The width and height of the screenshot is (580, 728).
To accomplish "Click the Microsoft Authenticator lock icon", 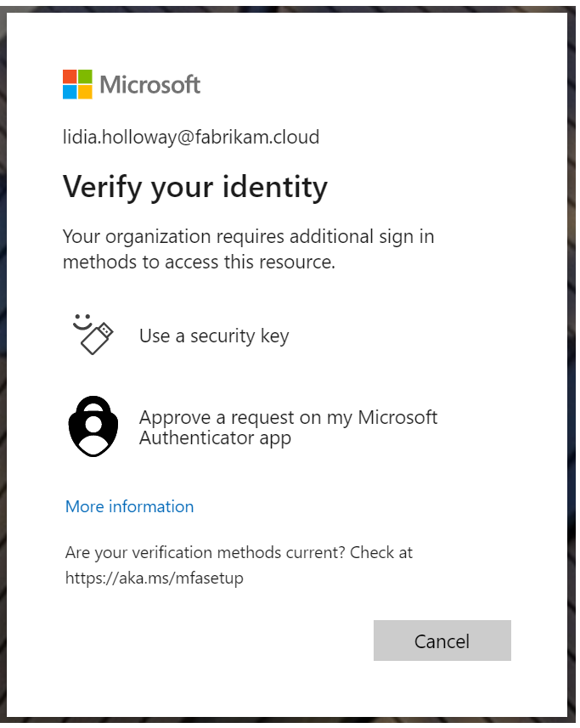I will pyautogui.click(x=93, y=426).
